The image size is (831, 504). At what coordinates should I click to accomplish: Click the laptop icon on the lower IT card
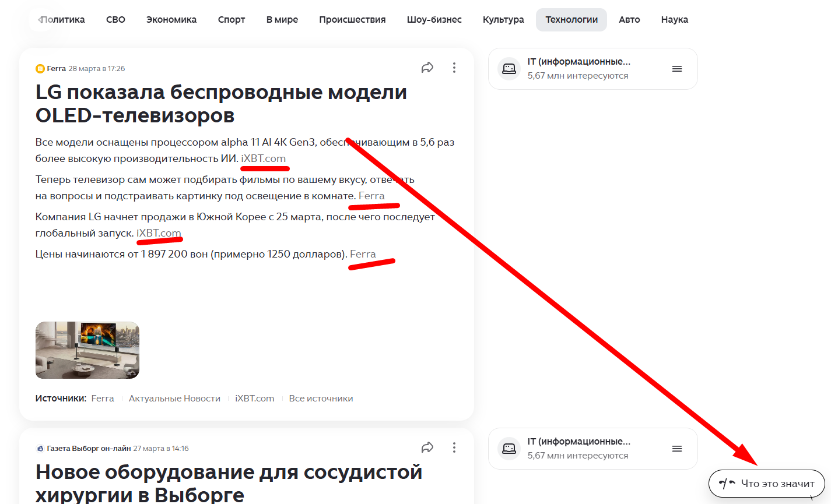(509, 448)
